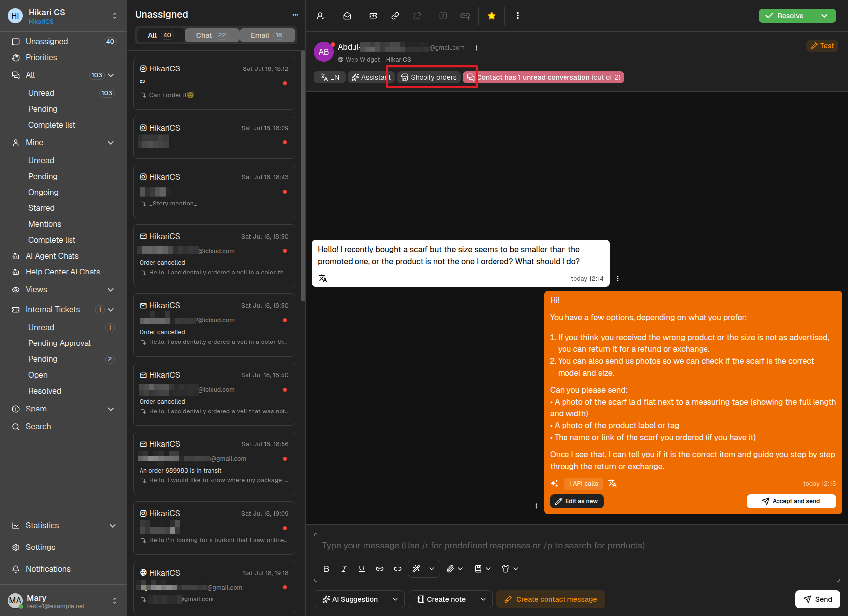
Task: Click the star icon to unstar conversation
Action: pos(492,16)
